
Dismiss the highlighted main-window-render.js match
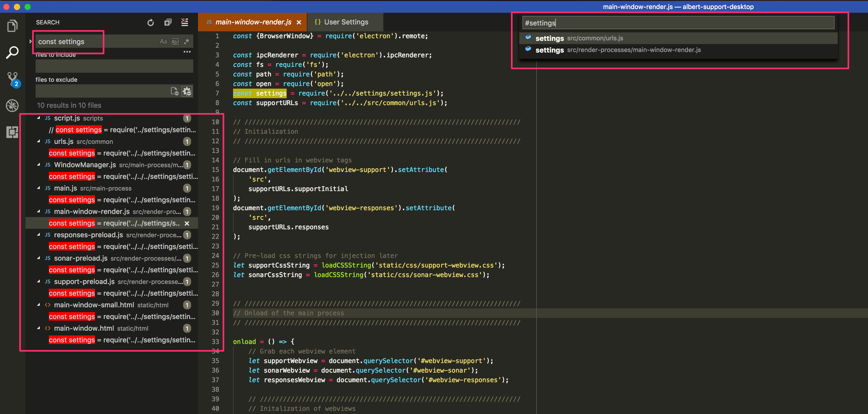pos(187,223)
